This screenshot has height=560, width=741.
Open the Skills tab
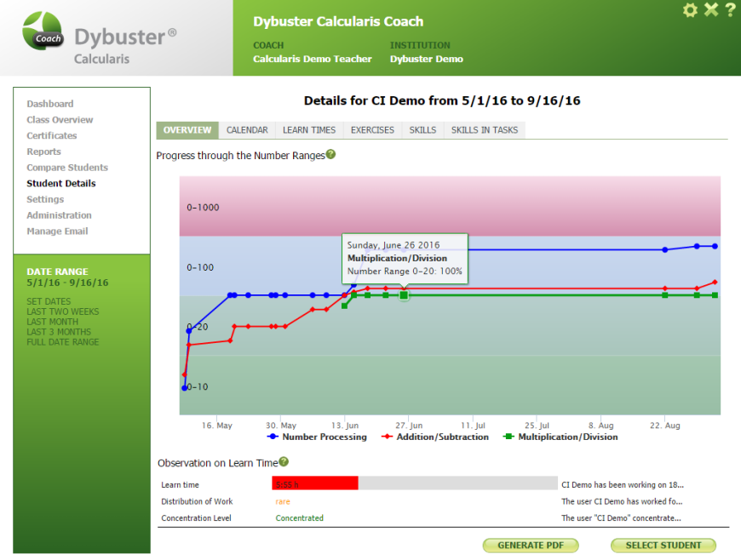[422, 130]
